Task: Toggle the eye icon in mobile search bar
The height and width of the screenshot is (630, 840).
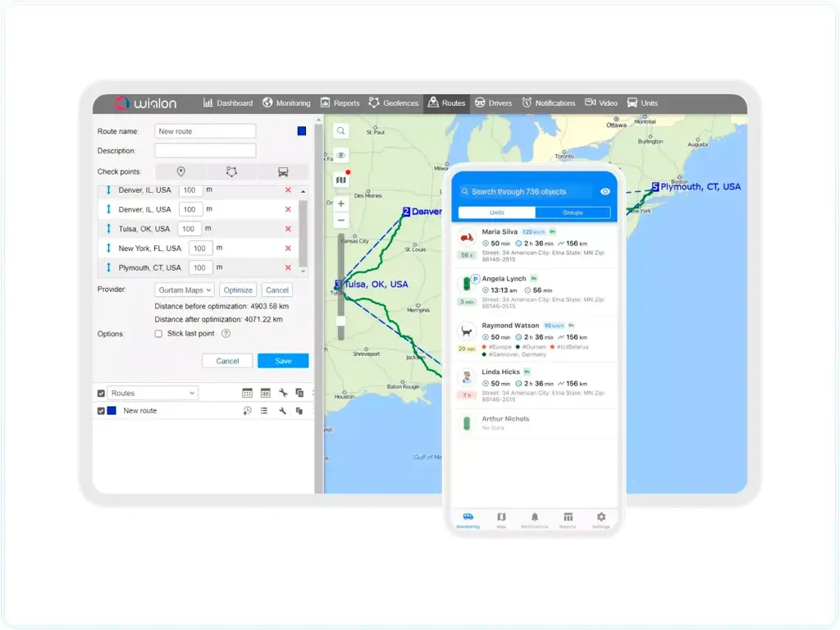Action: pos(605,191)
